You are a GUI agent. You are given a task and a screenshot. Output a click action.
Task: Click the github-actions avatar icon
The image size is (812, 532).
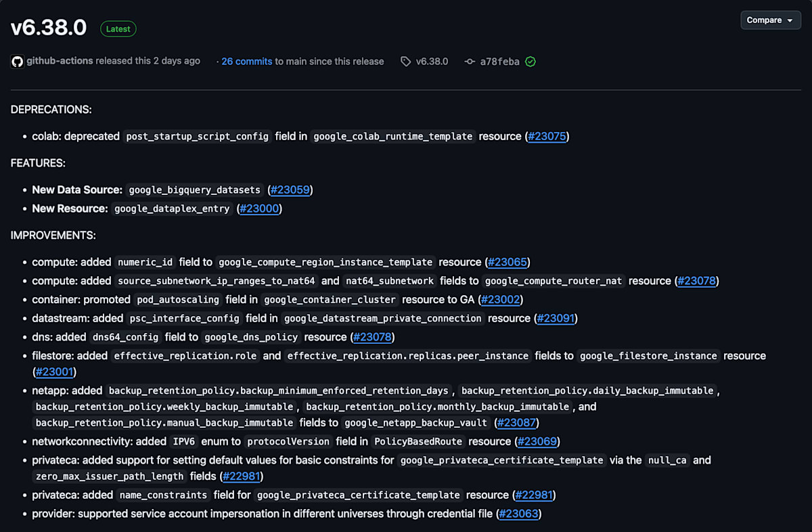tap(17, 61)
